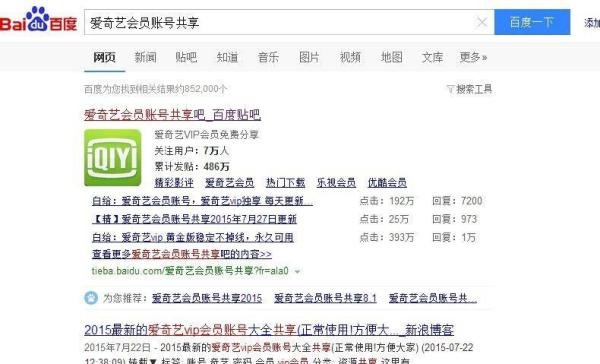This screenshot has height=364, width=600.
Task: Open the 贴吧 tab
Action: coord(186,57)
